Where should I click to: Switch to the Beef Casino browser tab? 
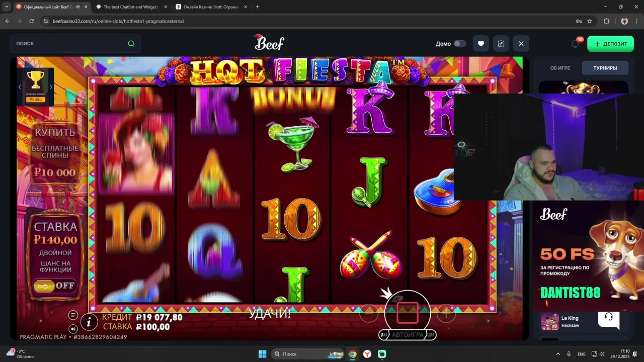48,7
